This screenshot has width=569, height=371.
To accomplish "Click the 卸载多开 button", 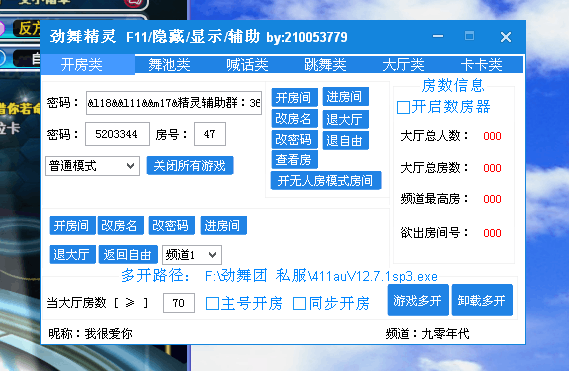I will (x=482, y=300).
